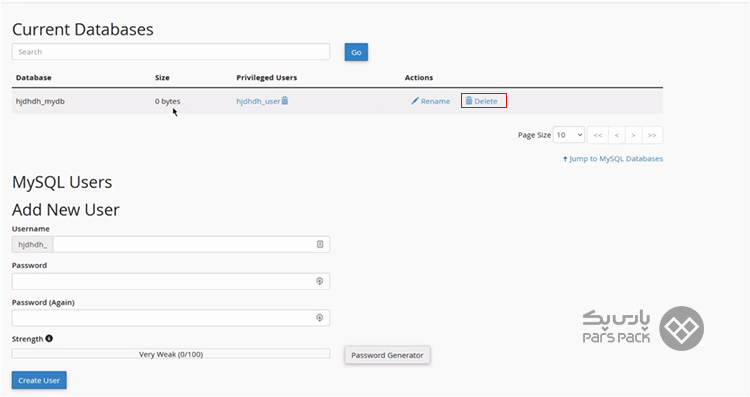The image size is (750, 397).
Task: Click the key icon in Password field
Action: [320, 281]
